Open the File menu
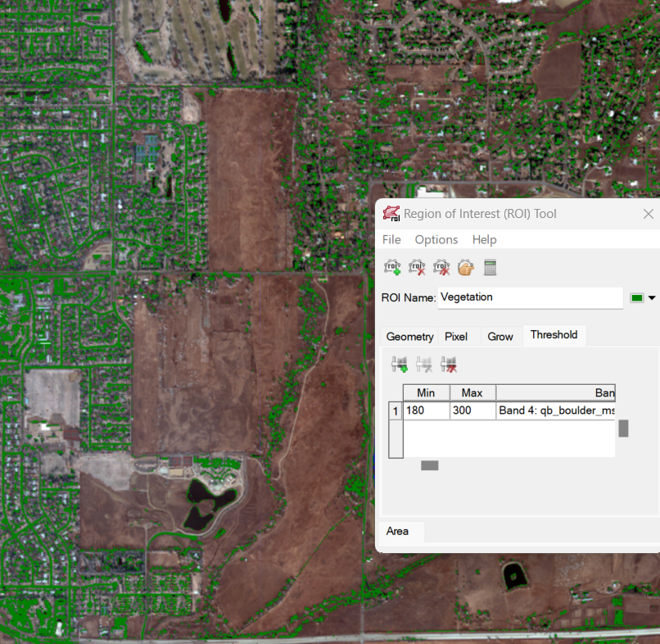The width and height of the screenshot is (660, 644). click(x=391, y=239)
